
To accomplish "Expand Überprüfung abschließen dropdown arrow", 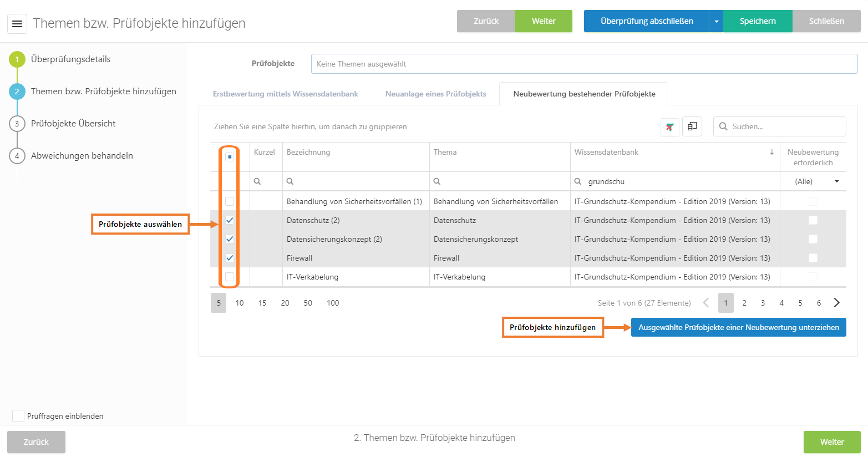I will click(x=716, y=21).
